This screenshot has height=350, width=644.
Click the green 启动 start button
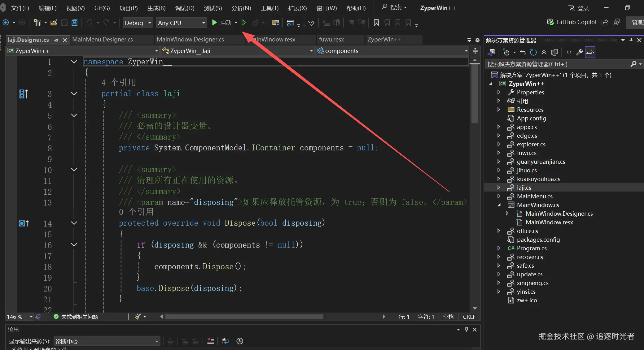point(222,23)
